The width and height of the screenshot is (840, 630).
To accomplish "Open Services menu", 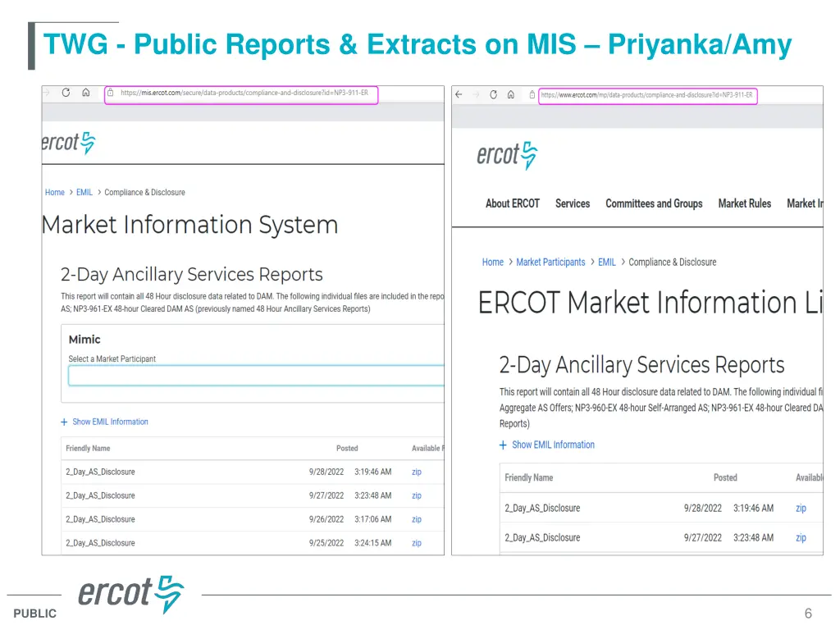I will click(x=572, y=203).
